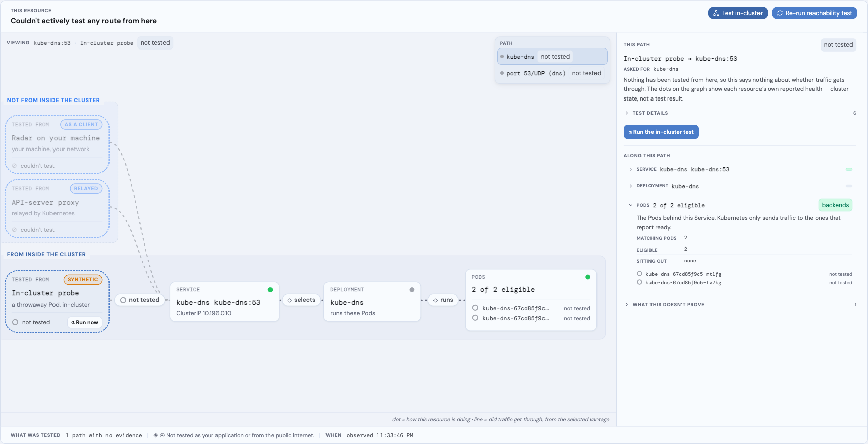Click diamond icon on 'runs' edge label
Viewport: 868px width, 444px height.
[436, 300]
